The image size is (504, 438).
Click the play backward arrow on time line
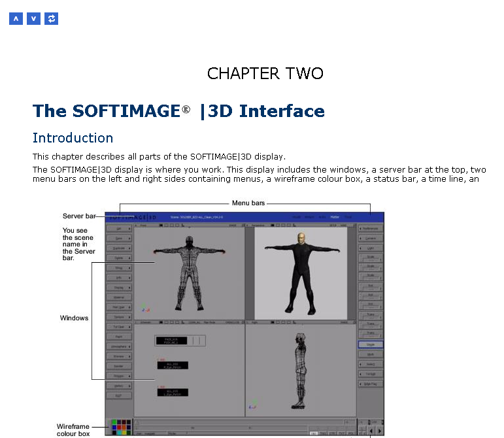(x=372, y=431)
